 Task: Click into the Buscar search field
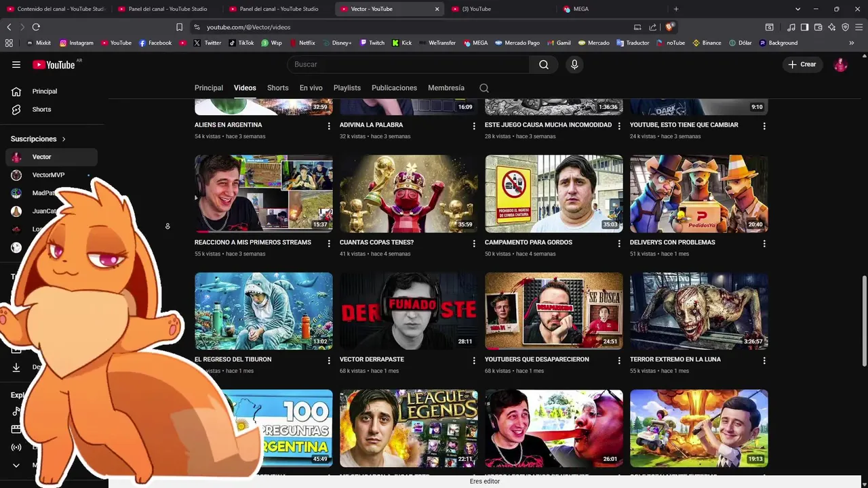(408, 64)
